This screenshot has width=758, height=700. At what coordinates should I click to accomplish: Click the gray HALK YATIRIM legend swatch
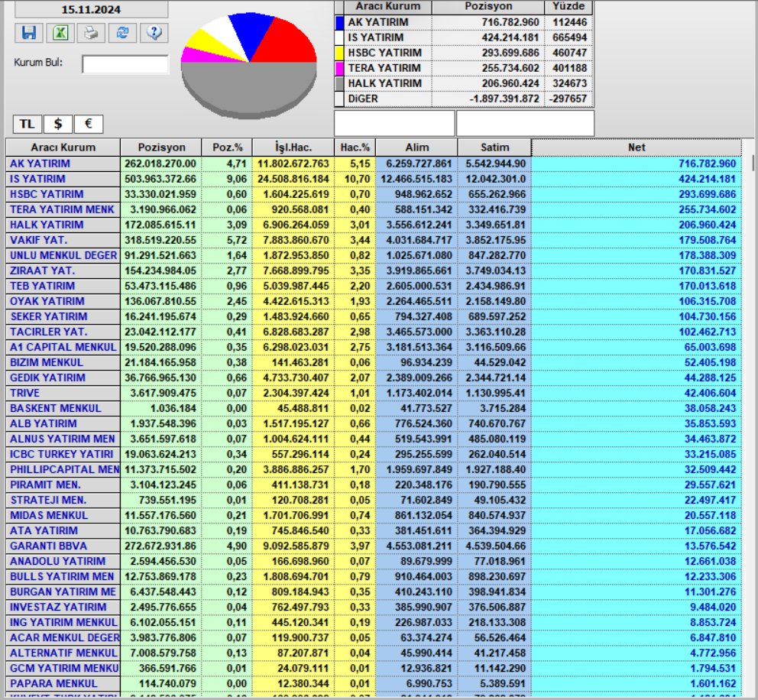[x=339, y=83]
